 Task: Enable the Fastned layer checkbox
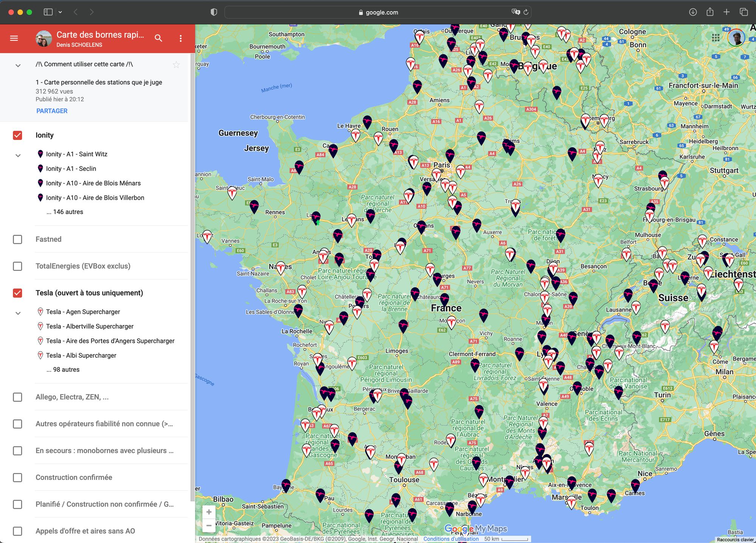point(17,239)
